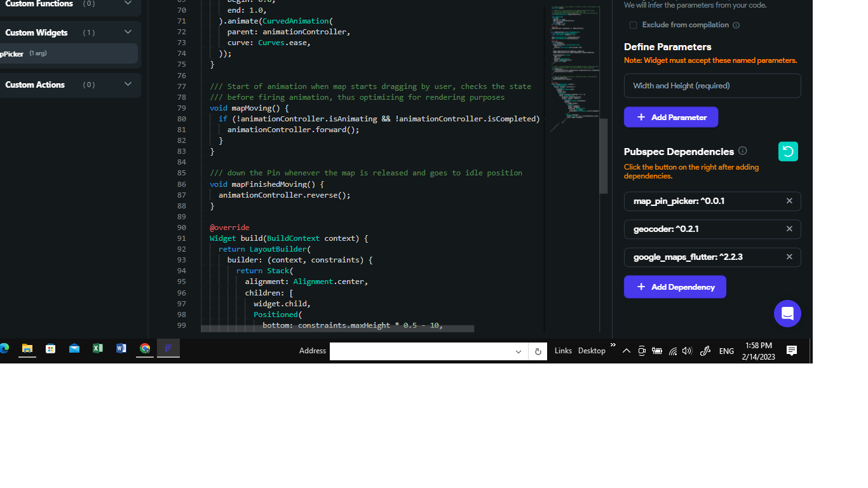Click the info icon beside Exclude from compilation
Image resolution: width=868 pixels, height=488 pixels.
736,24
